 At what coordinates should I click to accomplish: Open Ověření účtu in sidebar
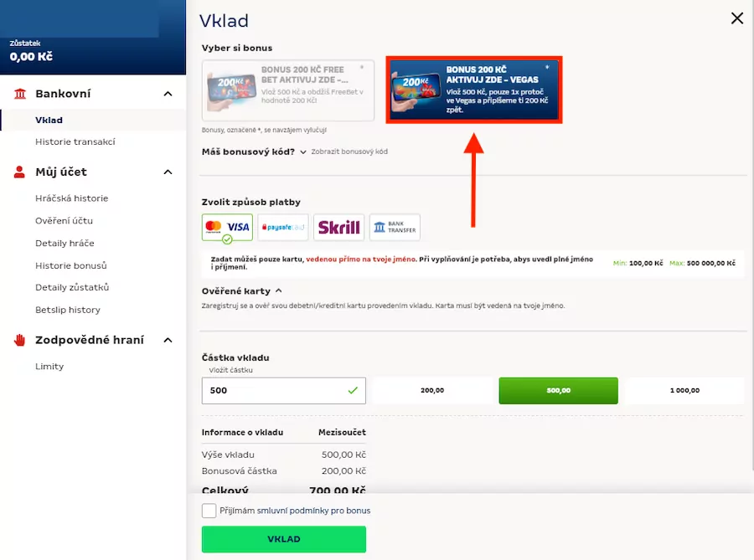(64, 221)
